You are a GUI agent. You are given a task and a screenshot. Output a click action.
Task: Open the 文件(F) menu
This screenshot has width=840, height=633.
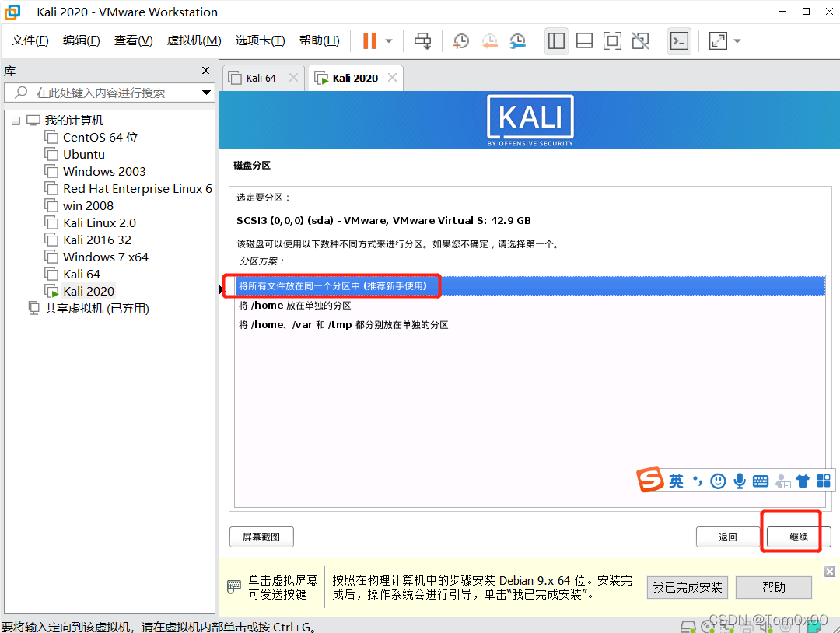[30, 40]
